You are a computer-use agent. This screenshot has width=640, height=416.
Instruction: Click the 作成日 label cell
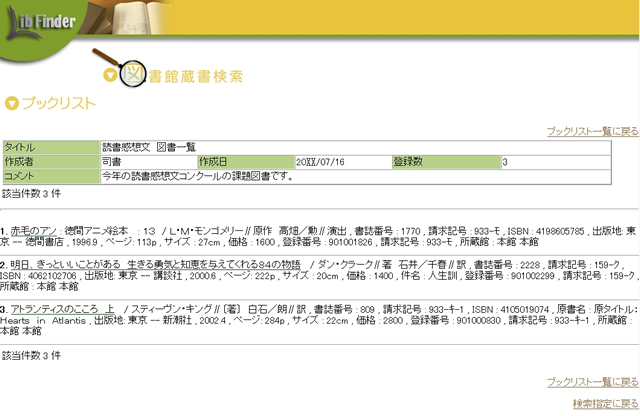tap(245, 161)
